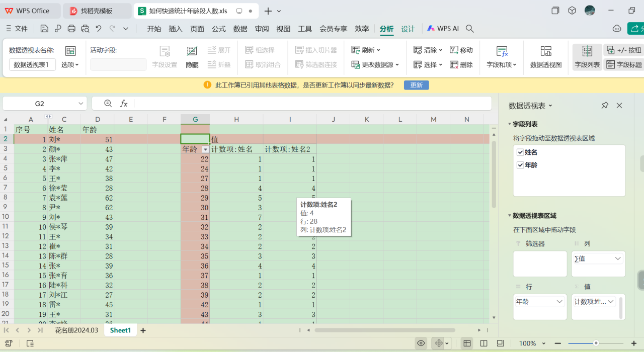Open the 年龄 filter dropdown in cell G3
644x352 pixels.
pos(205,149)
